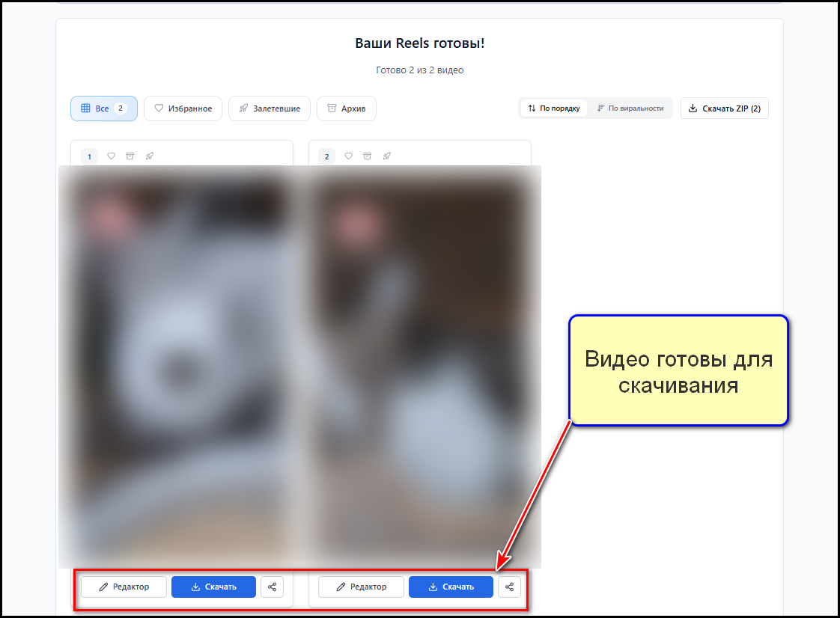This screenshot has width=840, height=618.
Task: Open the Залетевшие filter tab
Action: click(x=270, y=108)
